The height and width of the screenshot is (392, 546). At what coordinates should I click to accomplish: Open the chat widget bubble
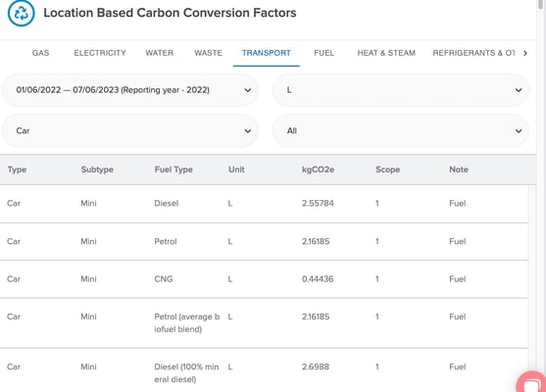point(531,382)
